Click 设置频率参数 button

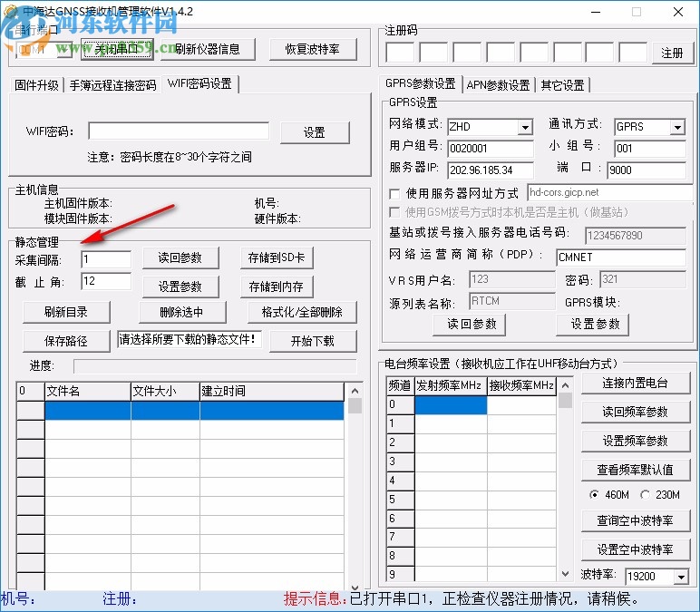coord(636,441)
